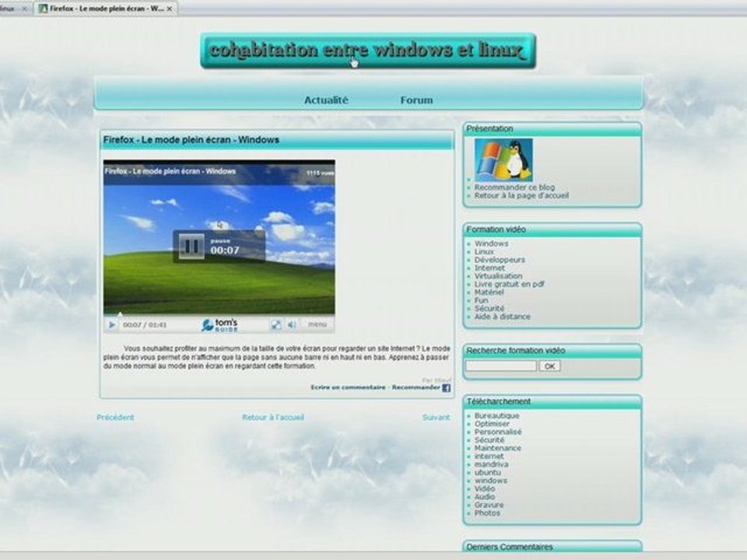Click the Windows and Tux presentation image
The width and height of the screenshot is (747, 560).
click(x=503, y=160)
